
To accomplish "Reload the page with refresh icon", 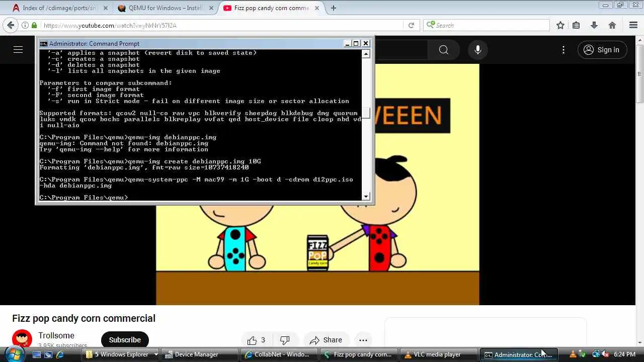I will click(x=411, y=25).
